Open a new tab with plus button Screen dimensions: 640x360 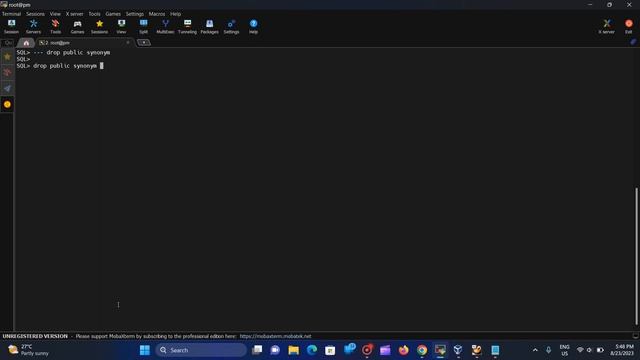tap(144, 42)
